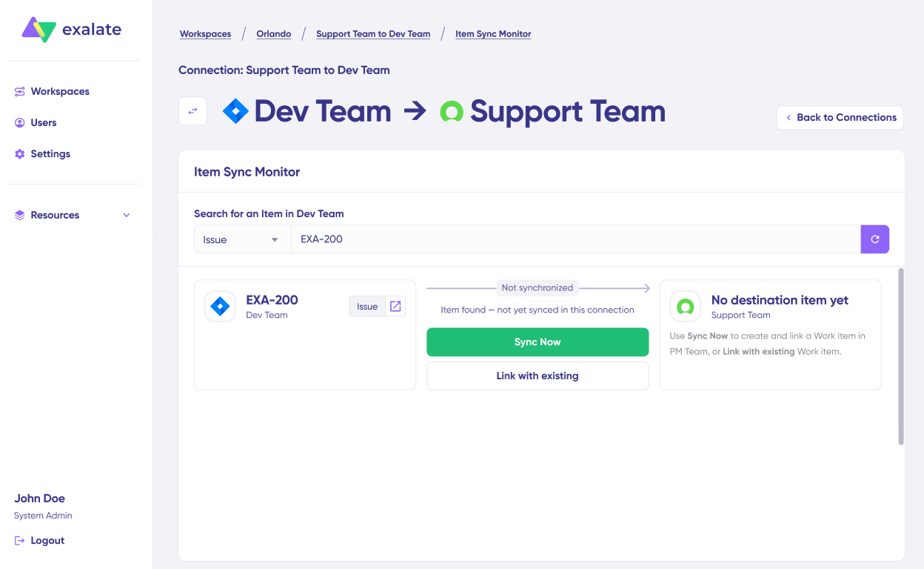Click the swap direction arrows icon
This screenshot has width=924, height=569.
click(192, 111)
